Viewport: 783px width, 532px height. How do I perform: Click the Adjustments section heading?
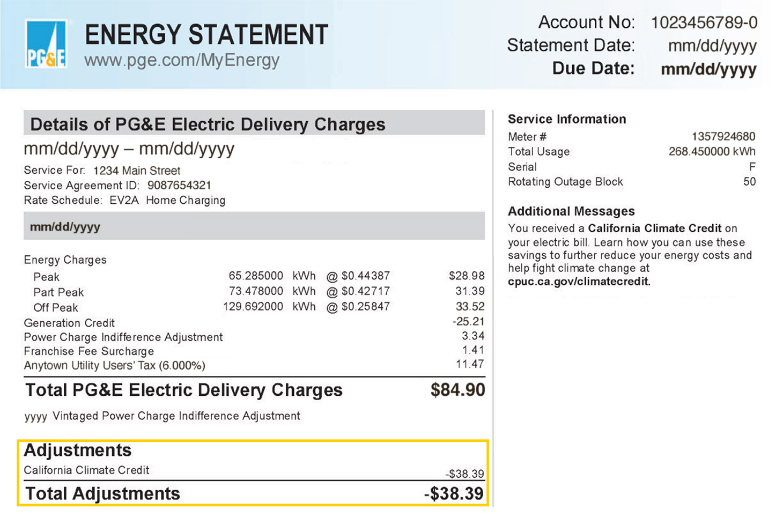(78, 450)
